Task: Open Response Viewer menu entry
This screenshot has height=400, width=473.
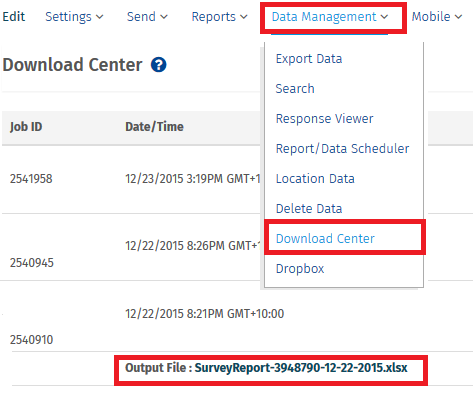Action: point(325,119)
